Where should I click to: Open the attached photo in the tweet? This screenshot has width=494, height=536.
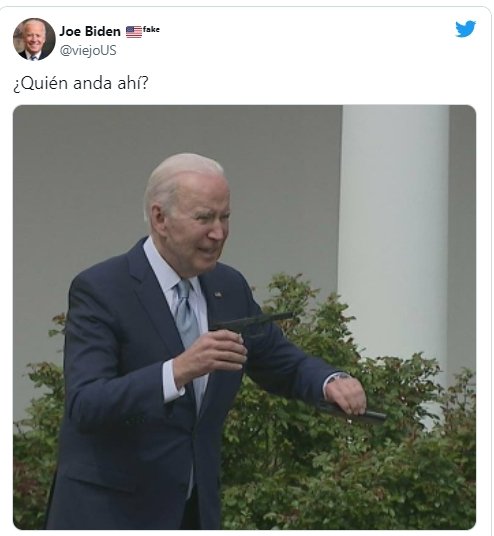[x=244, y=317]
